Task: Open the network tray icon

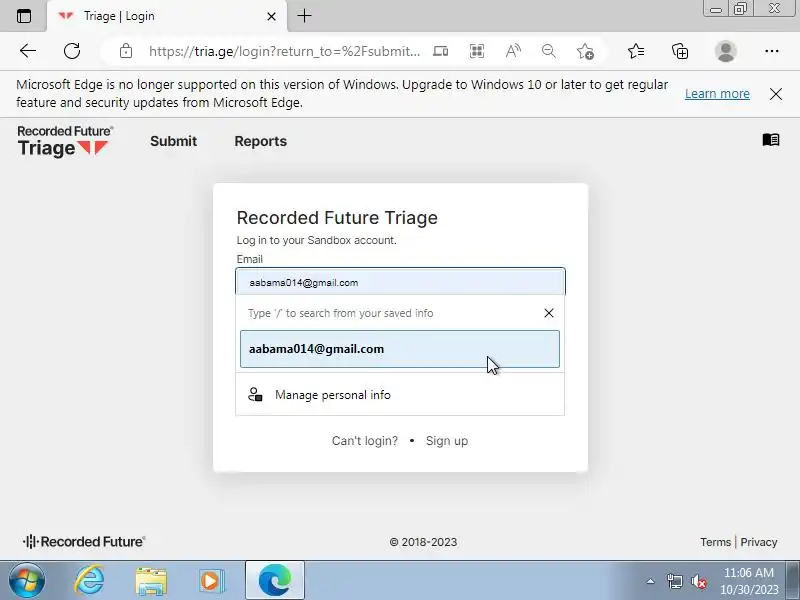Action: 674,581
